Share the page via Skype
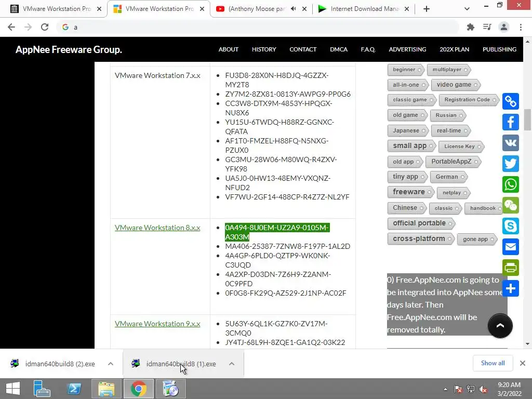 [510, 226]
